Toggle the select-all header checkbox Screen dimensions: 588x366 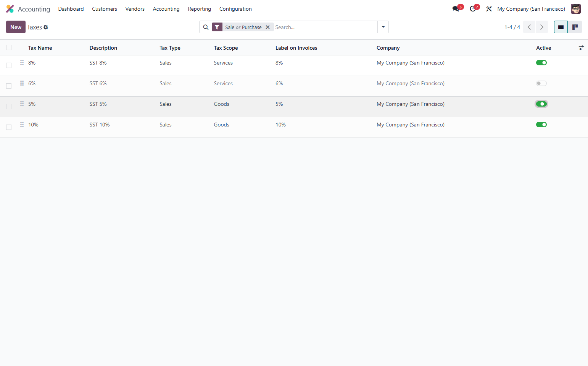(9, 47)
